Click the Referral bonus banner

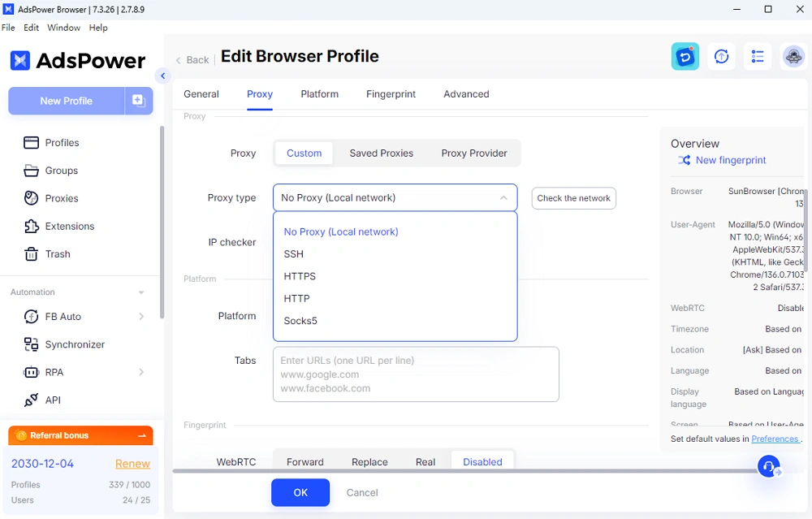pyautogui.click(x=80, y=435)
